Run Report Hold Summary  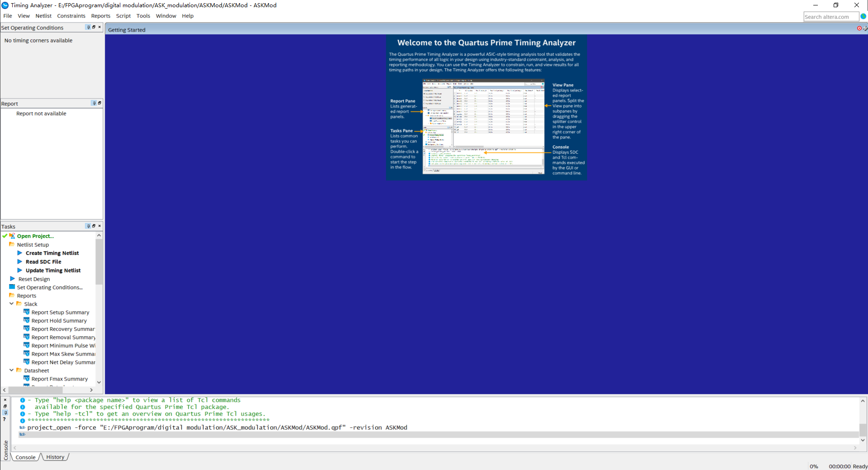[59, 320]
